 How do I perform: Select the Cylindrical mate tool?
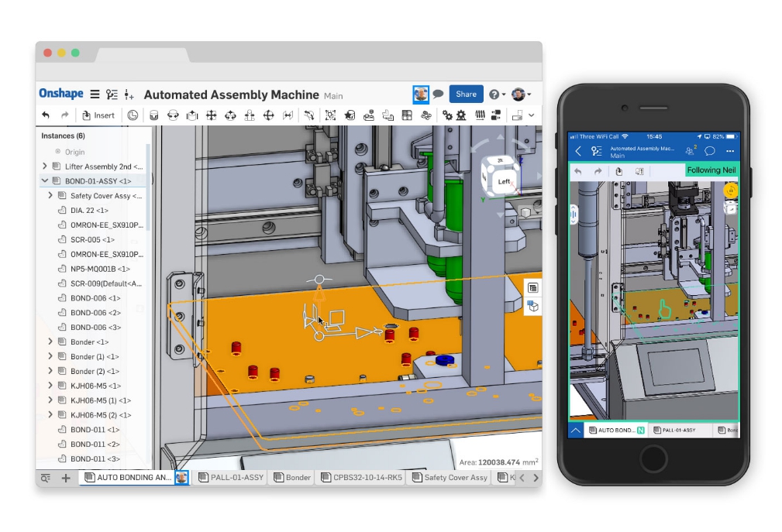pos(230,115)
